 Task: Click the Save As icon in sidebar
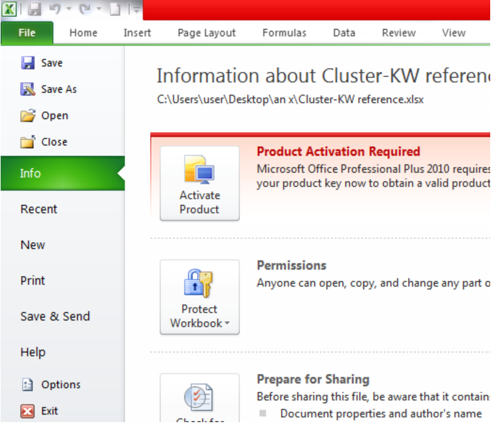point(28,89)
